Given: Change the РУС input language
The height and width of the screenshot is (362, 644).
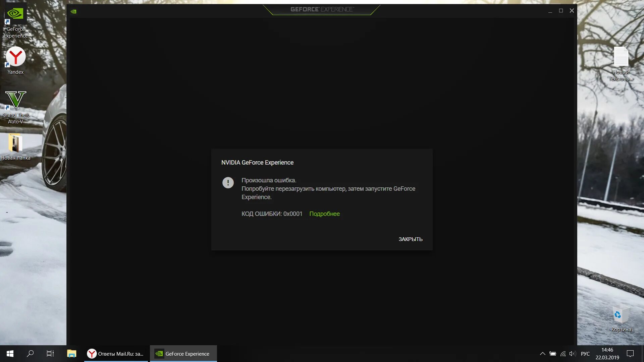Looking at the screenshot, I should [585, 354].
